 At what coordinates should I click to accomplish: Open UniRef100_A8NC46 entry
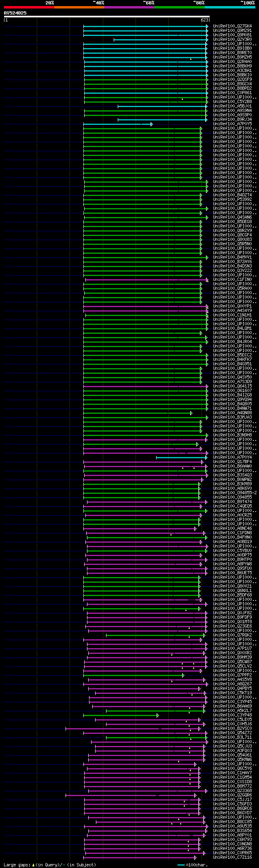232,528
